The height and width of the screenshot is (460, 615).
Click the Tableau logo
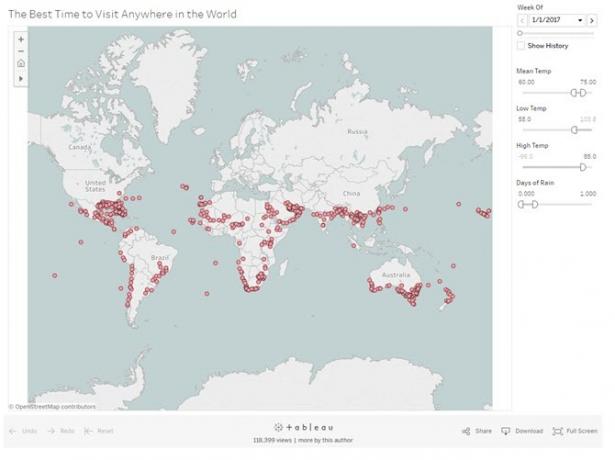[x=304, y=427]
